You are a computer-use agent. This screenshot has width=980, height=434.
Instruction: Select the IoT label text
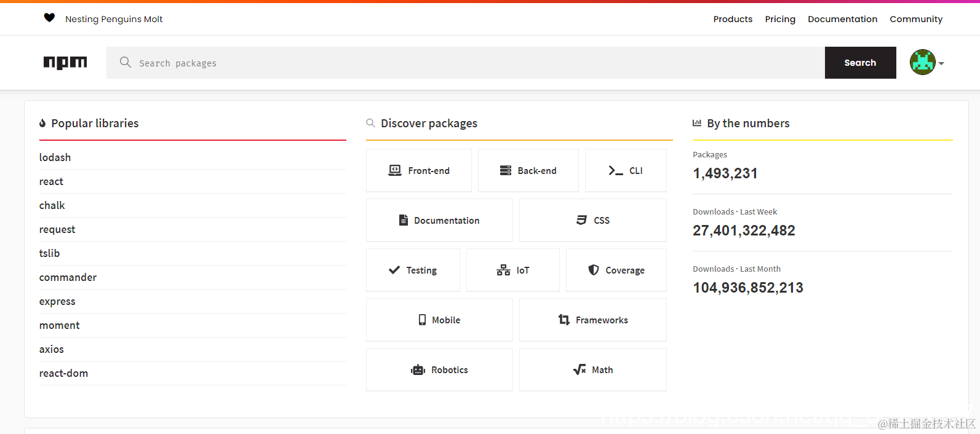point(523,270)
